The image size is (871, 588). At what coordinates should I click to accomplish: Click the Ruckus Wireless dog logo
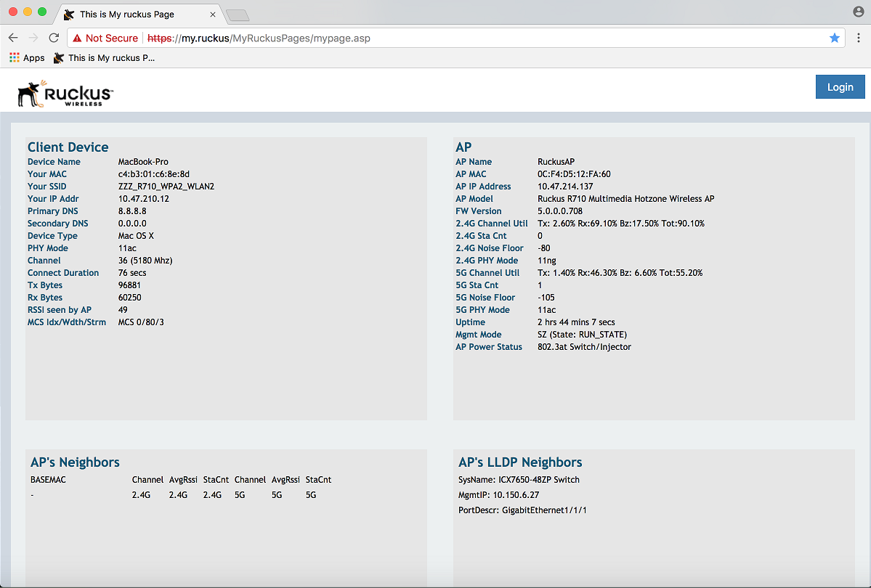tap(31, 94)
